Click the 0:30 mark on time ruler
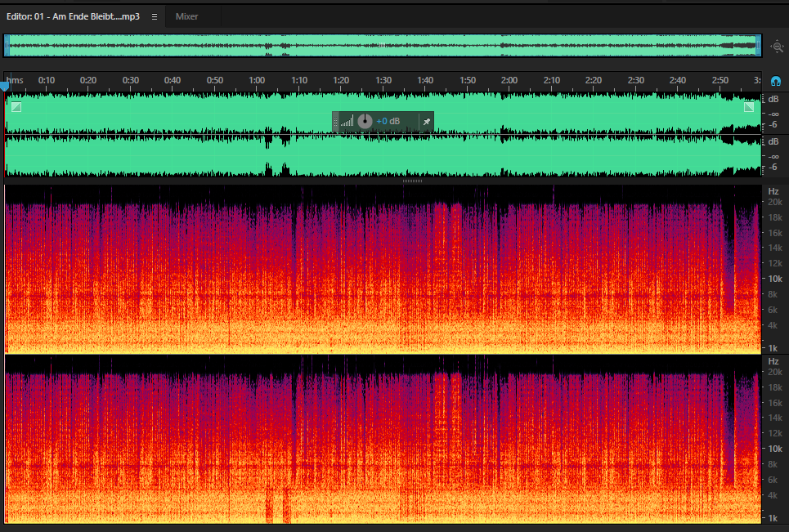The width and height of the screenshot is (789, 532). [130, 80]
